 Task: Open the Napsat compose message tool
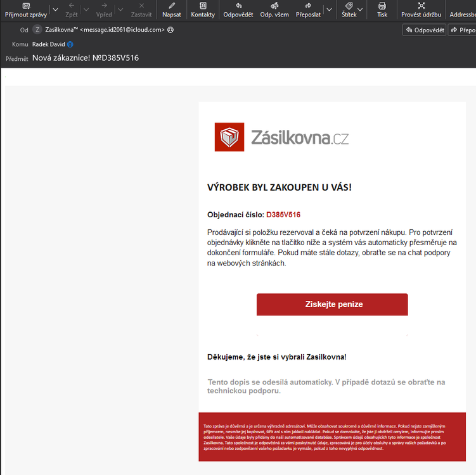pyautogui.click(x=172, y=10)
